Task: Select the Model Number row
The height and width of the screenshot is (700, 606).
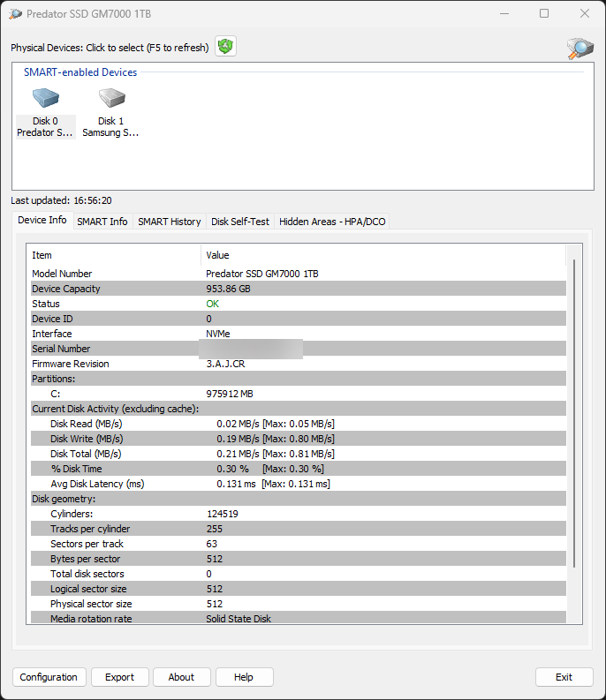Action: 298,274
